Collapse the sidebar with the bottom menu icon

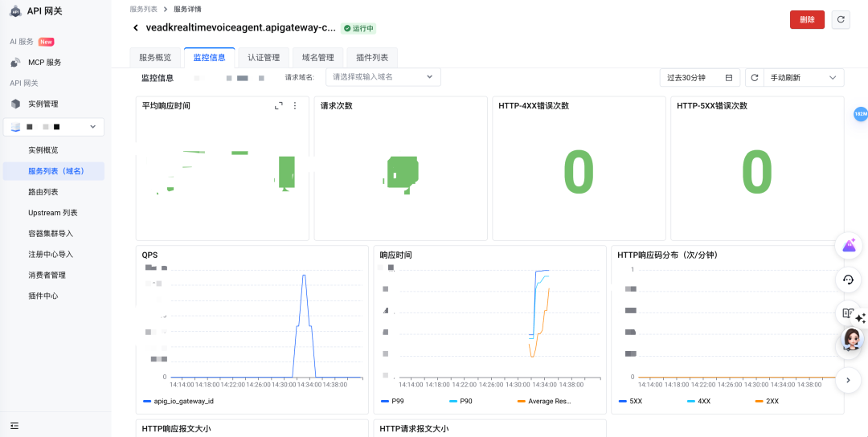(14, 426)
